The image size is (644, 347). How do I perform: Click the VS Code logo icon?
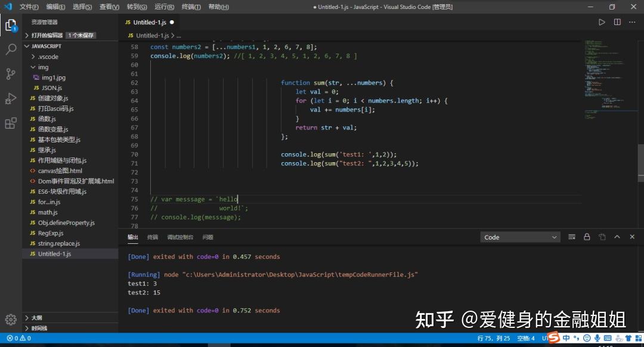click(x=8, y=7)
